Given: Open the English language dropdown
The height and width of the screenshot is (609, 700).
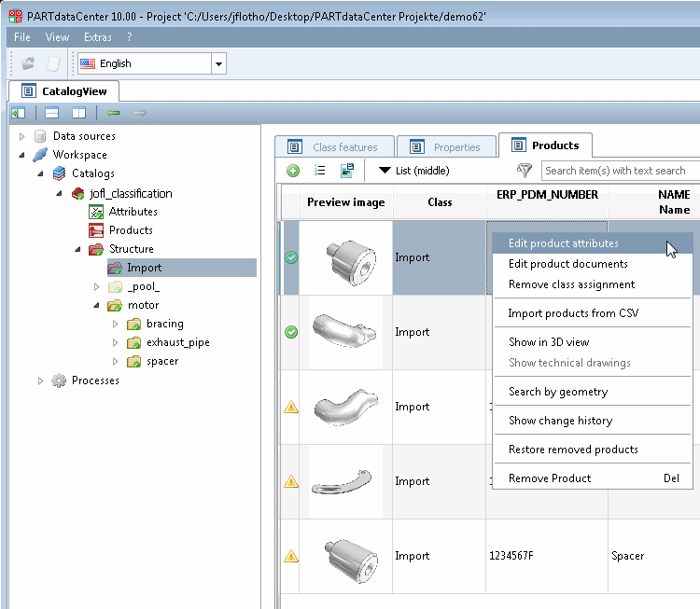Looking at the screenshot, I should [x=218, y=63].
